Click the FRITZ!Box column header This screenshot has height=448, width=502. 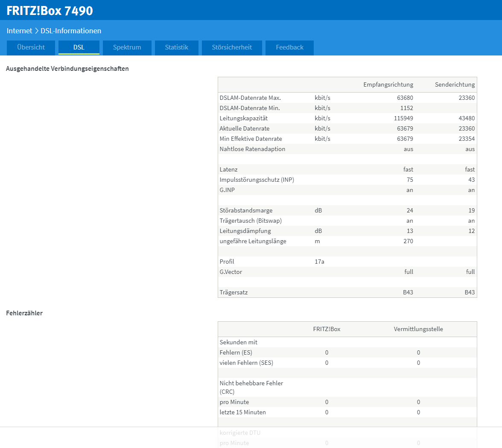tap(327, 329)
